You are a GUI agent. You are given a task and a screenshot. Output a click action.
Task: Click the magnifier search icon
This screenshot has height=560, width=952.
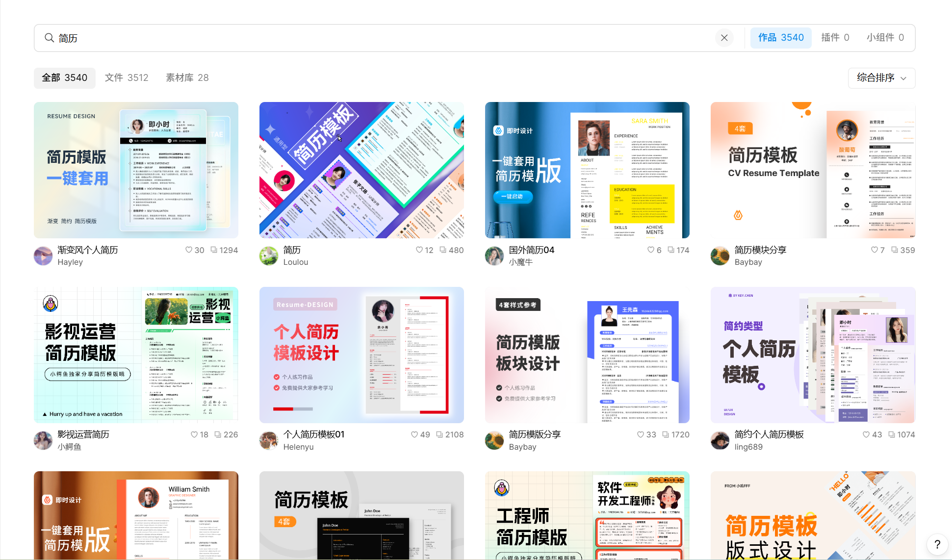click(x=49, y=38)
